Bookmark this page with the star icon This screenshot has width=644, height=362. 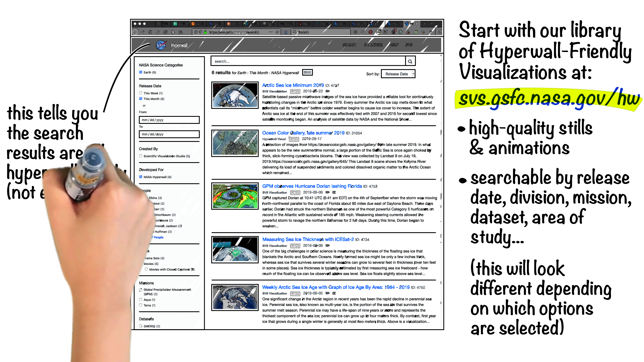(277, 32)
